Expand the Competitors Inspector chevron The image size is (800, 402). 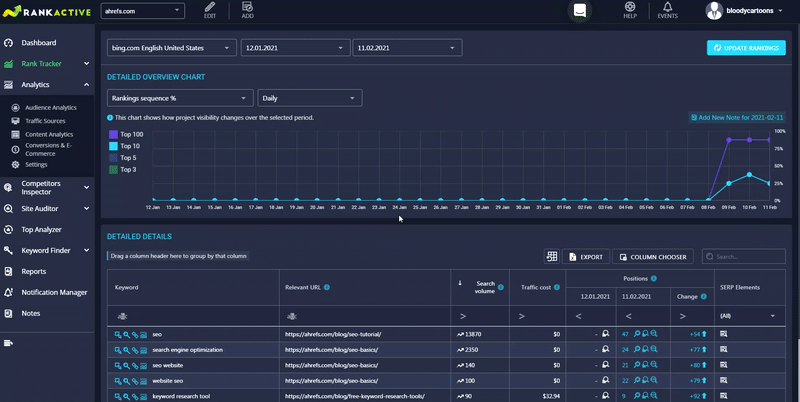click(x=86, y=187)
